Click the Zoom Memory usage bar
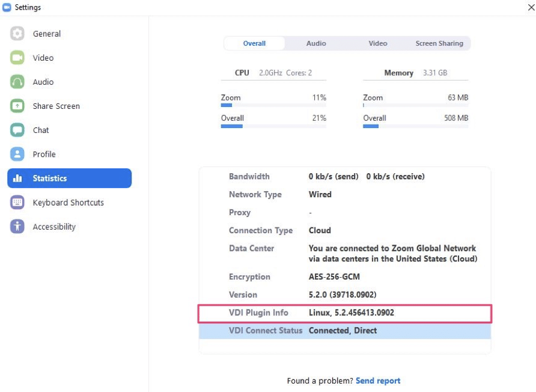This screenshot has height=392, width=536. coord(415,105)
